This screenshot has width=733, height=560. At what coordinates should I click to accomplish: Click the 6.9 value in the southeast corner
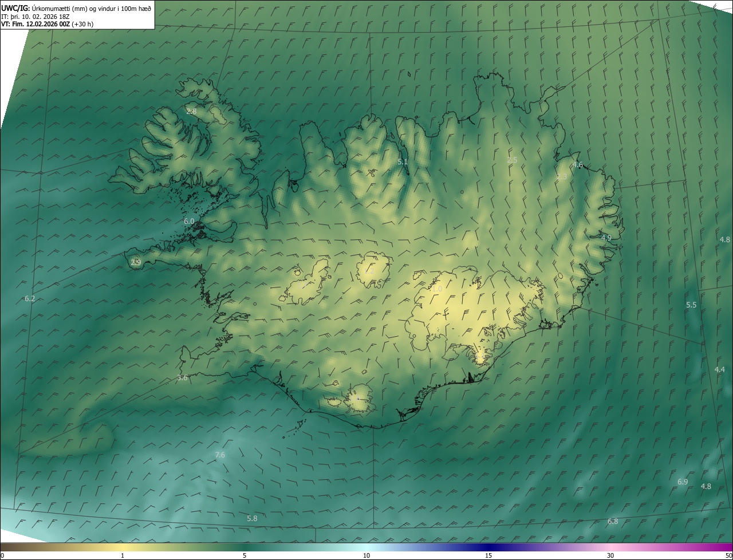coord(683,482)
